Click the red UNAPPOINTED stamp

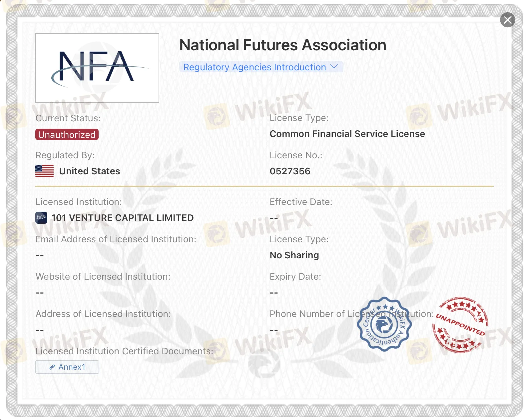460,325
